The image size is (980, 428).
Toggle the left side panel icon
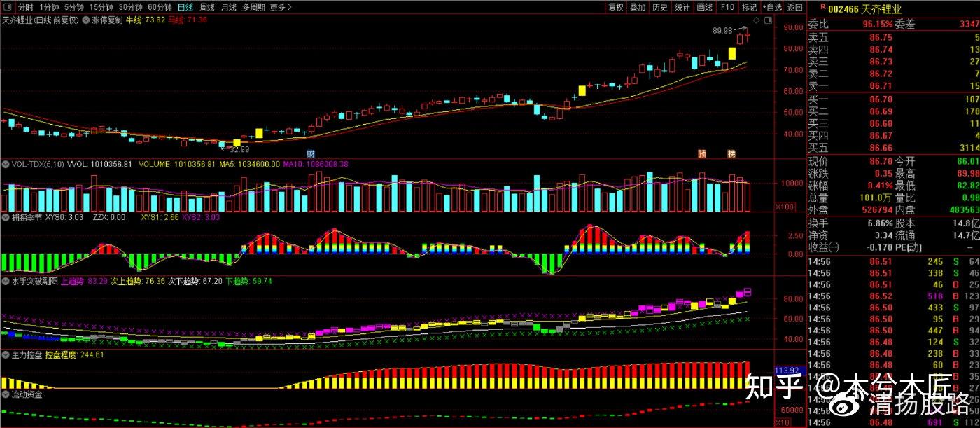(6, 7)
